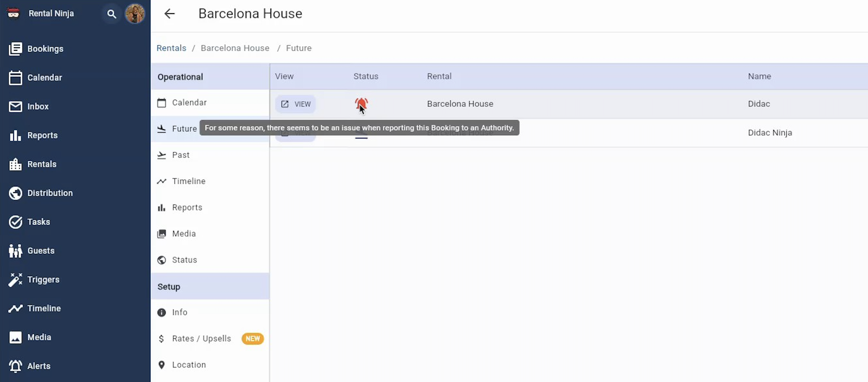Click the Rental Ninja logo icon
Image resolution: width=868 pixels, height=382 pixels.
14,13
